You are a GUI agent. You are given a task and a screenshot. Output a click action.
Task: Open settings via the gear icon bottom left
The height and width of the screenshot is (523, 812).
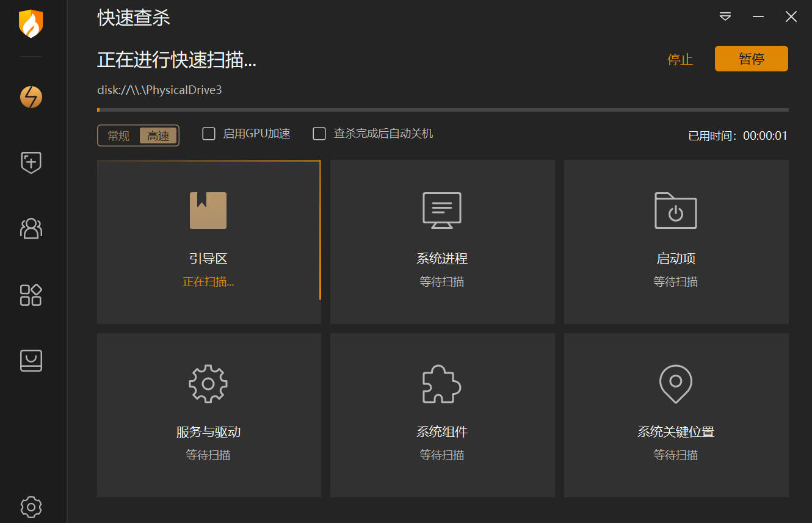(x=31, y=507)
